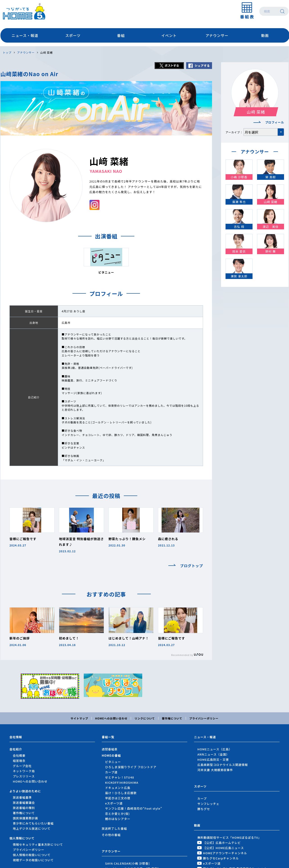
Task: Open footer 著作権について link in gray bar
Action: point(172,718)
